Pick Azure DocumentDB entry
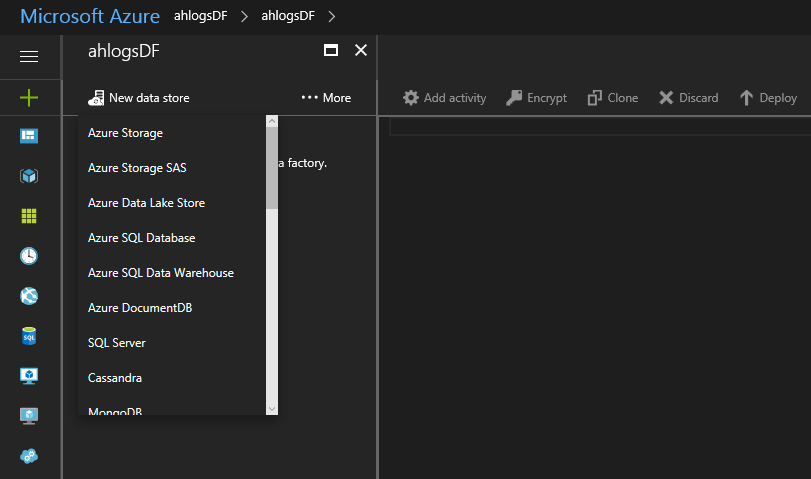The image size is (811, 479). tap(172, 308)
